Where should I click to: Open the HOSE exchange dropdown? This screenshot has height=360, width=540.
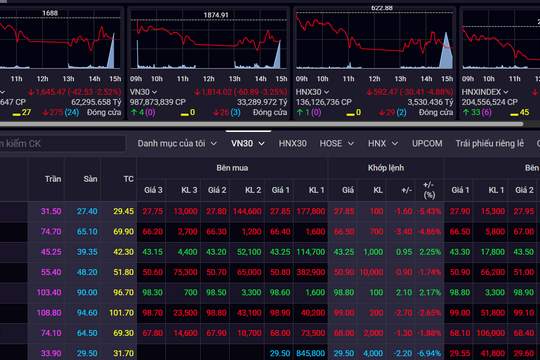pyautogui.click(x=336, y=143)
